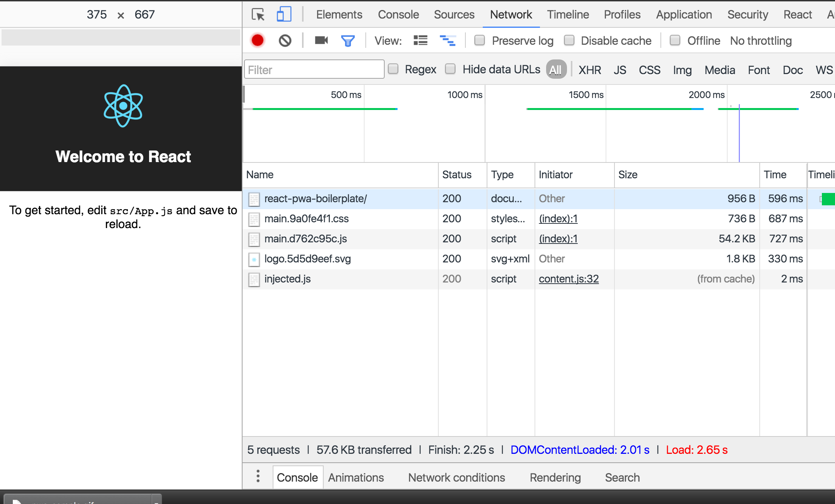Viewport: 835px width, 504px height.
Task: Open the Console tab in the top bar
Action: click(398, 15)
